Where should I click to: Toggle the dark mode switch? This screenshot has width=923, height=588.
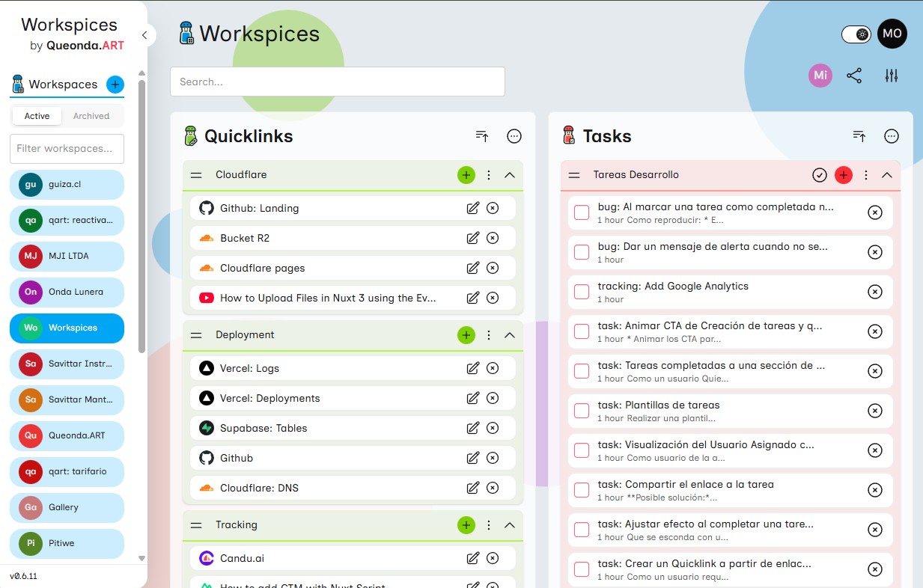(x=856, y=34)
